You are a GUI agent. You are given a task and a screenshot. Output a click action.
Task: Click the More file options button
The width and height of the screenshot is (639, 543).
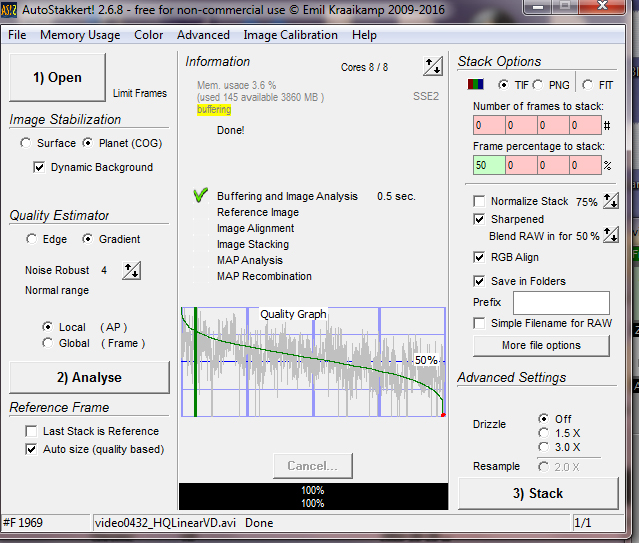pos(541,345)
